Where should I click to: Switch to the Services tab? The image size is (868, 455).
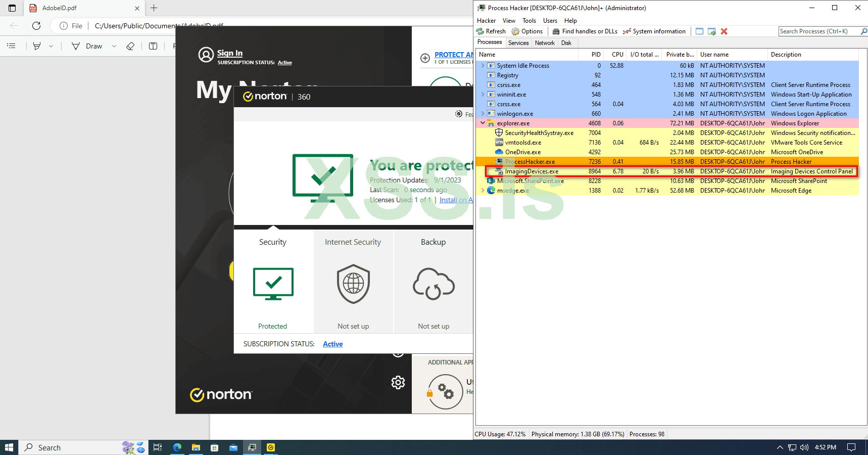(518, 43)
